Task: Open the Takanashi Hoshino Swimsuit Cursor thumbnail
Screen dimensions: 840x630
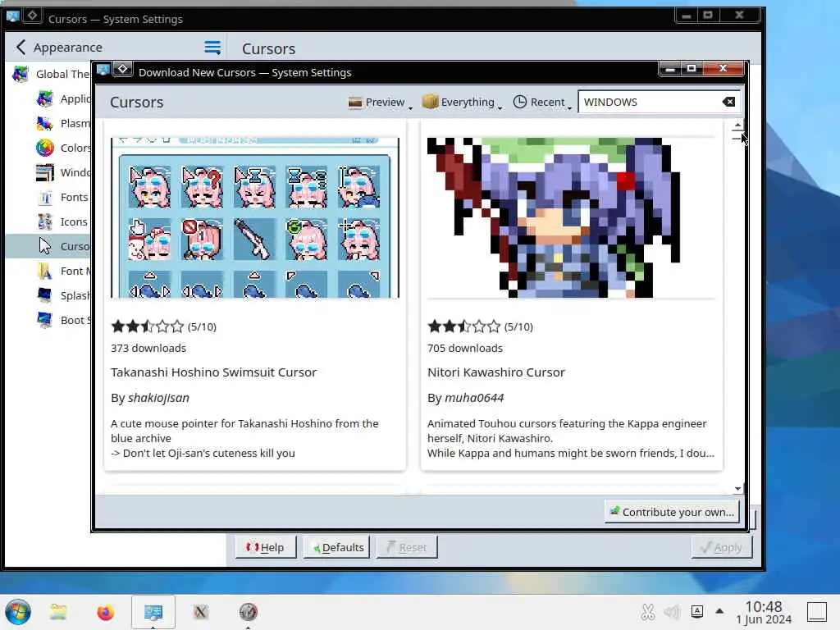Action: tap(255, 217)
